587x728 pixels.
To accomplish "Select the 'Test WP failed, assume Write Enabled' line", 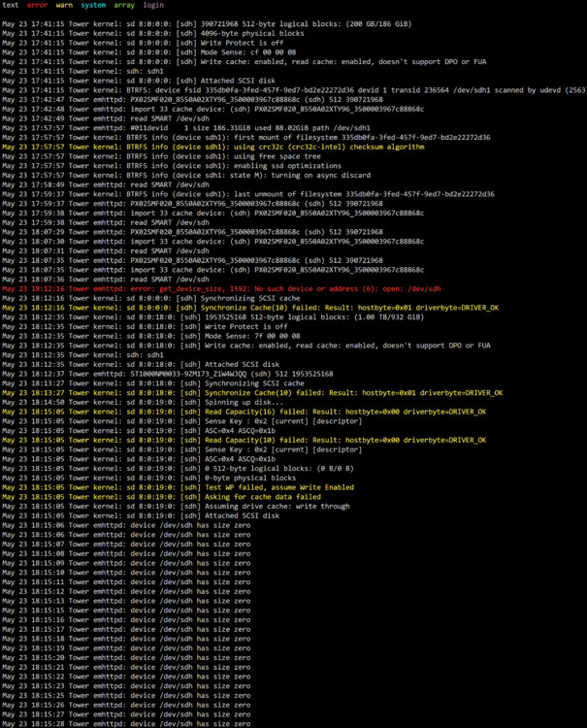I will click(178, 487).
